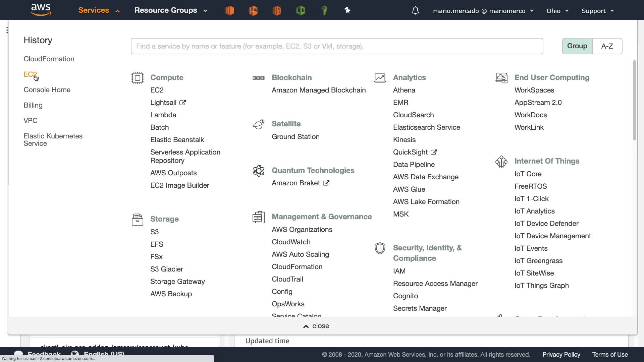The height and width of the screenshot is (362, 644).
Task: Click the Satellite category icon
Action: (x=258, y=124)
